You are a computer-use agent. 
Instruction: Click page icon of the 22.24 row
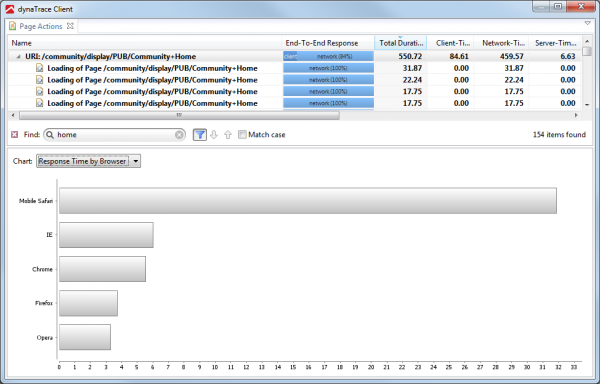39,80
